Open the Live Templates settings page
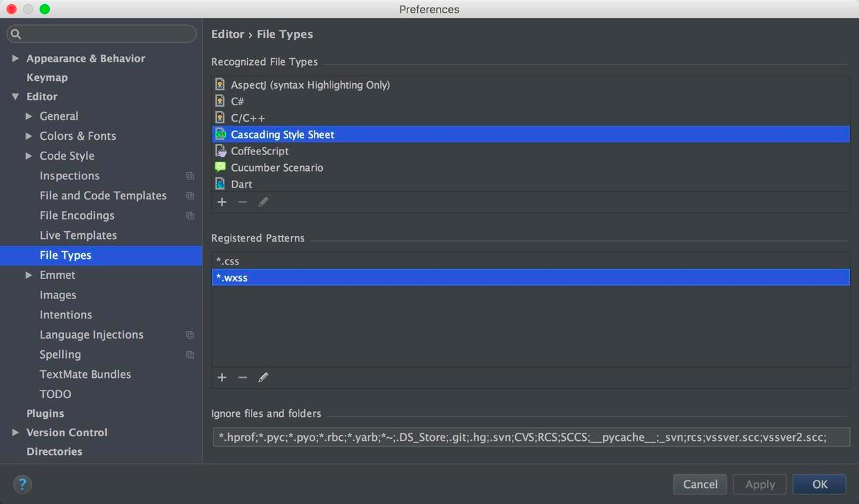Screen dimensions: 859x504 coord(78,235)
